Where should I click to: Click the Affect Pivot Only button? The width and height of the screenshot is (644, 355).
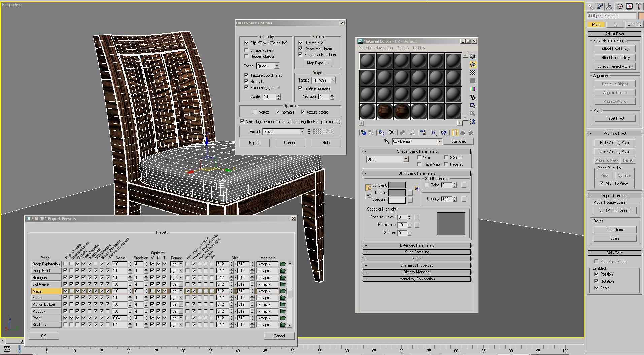coord(615,49)
